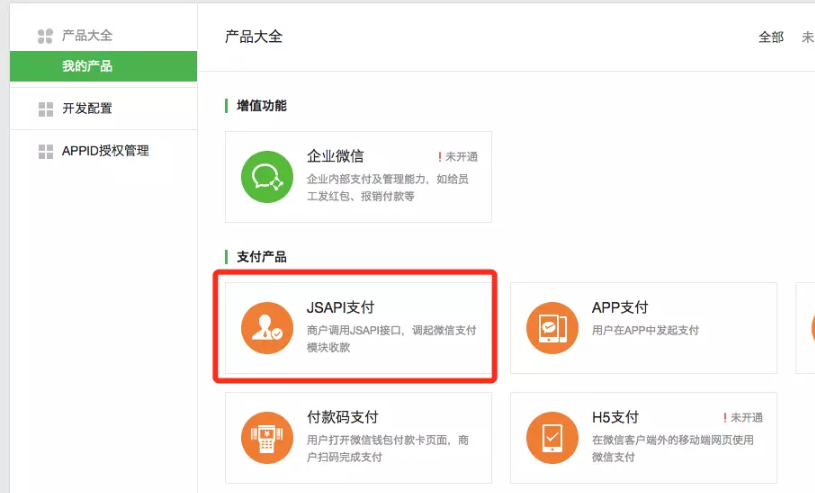Click the 未开通 status on H5支付 card

[746, 417]
